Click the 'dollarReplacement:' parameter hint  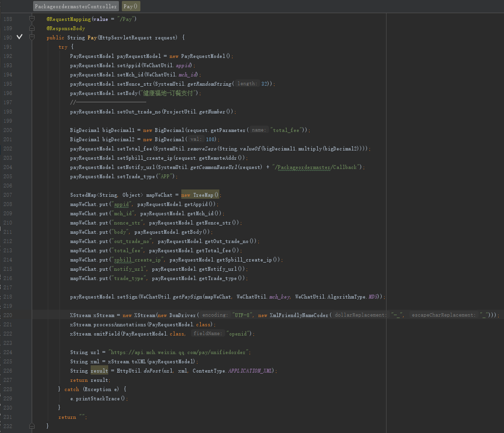click(360, 315)
